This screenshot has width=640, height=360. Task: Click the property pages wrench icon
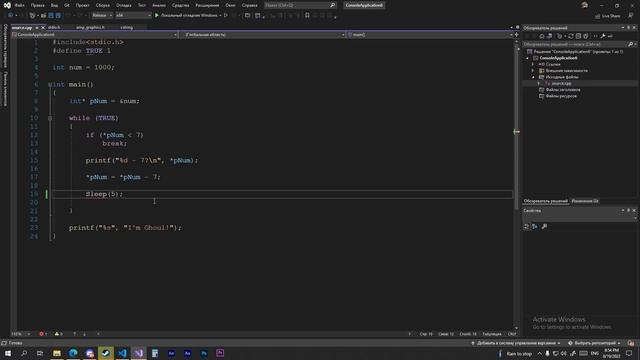544,227
